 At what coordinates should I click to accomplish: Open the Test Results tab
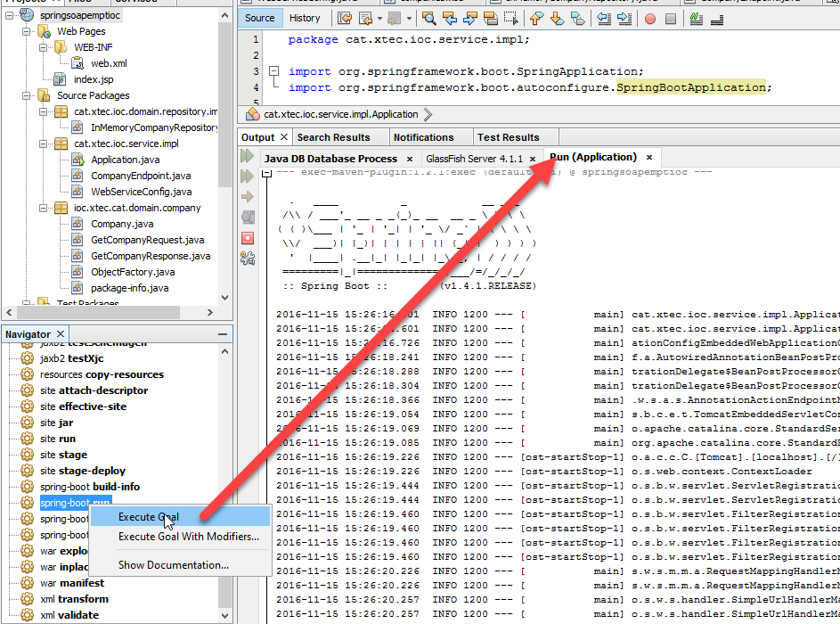coord(509,137)
